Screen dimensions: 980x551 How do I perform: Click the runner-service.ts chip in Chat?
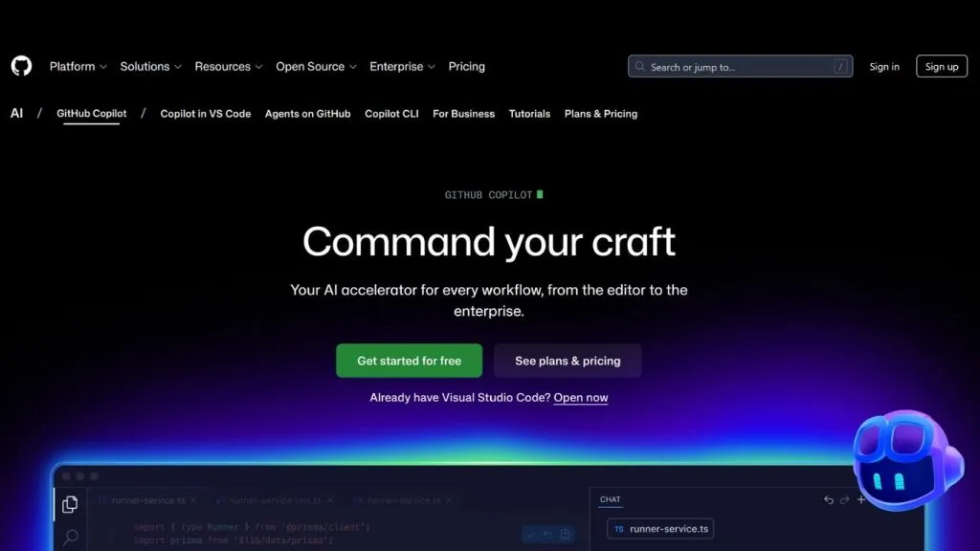point(660,528)
